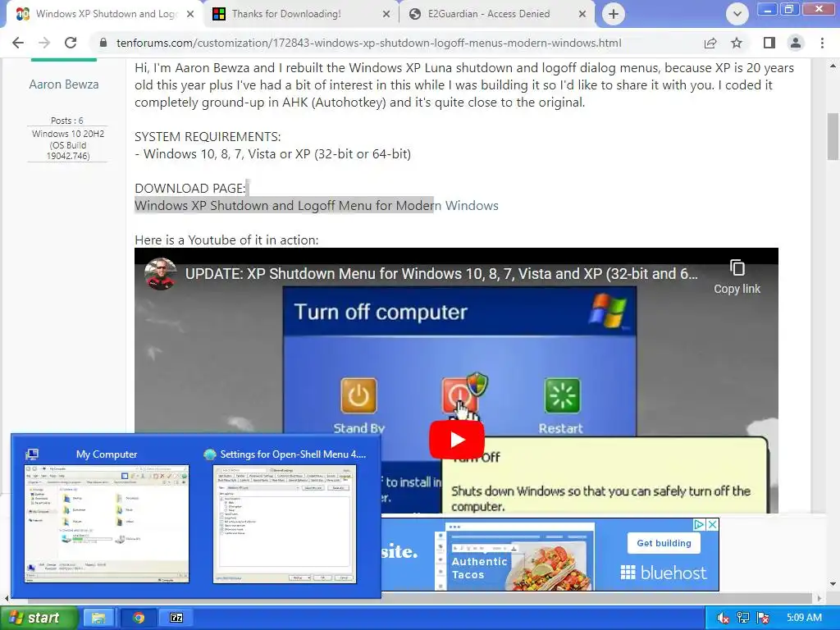Close the E2Guardian Access Denied tab
Screen dimensions: 840x630
coord(582,14)
